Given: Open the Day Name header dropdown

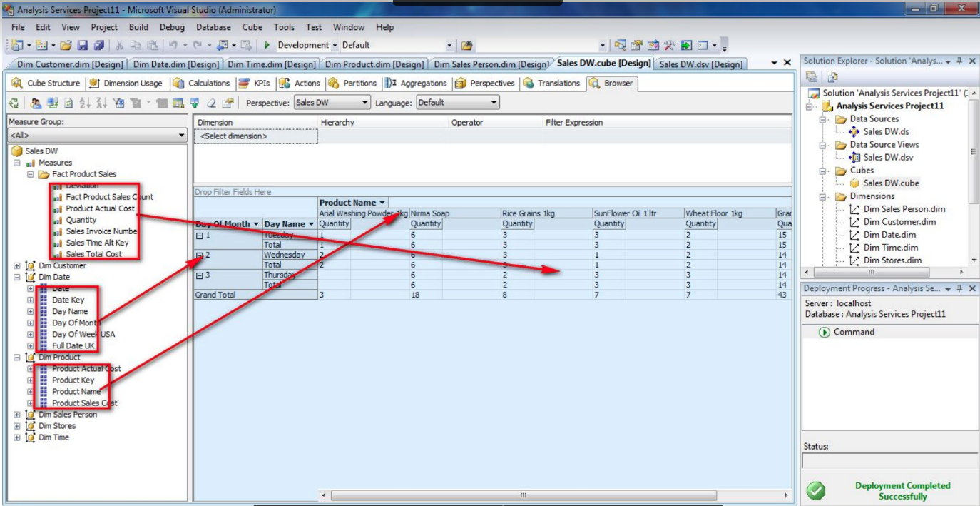Looking at the screenshot, I should click(310, 224).
